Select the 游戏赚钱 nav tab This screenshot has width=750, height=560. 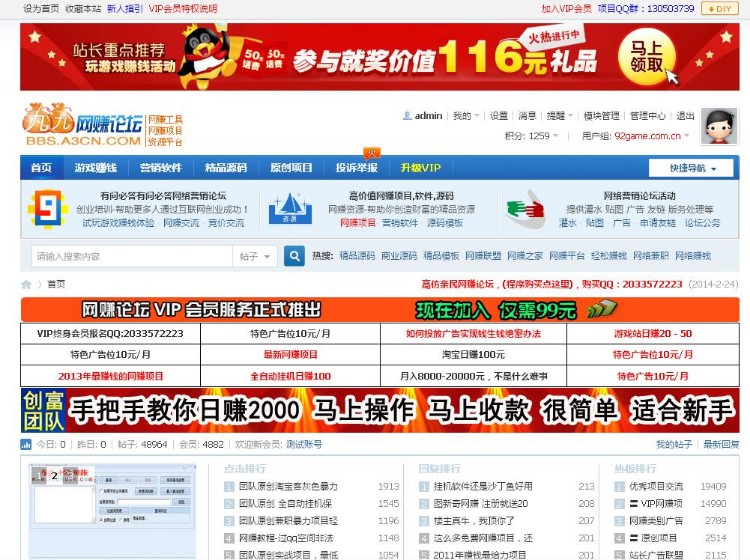tap(96, 167)
